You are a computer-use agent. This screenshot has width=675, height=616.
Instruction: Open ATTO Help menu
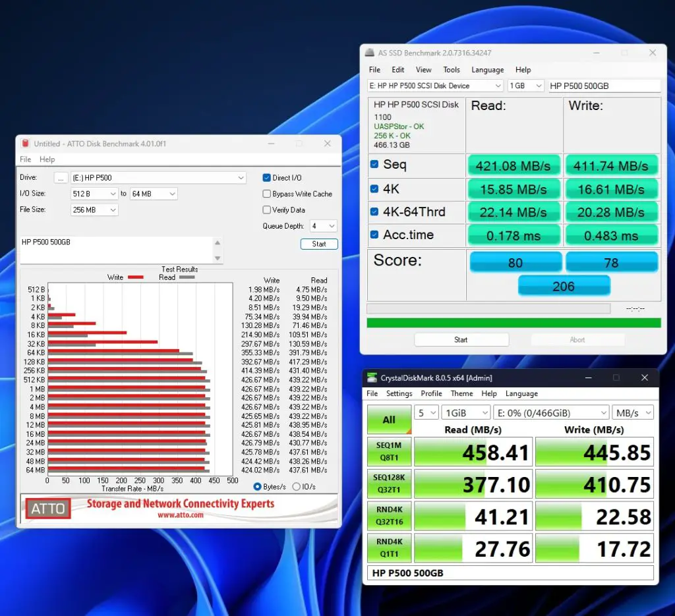pos(47,159)
